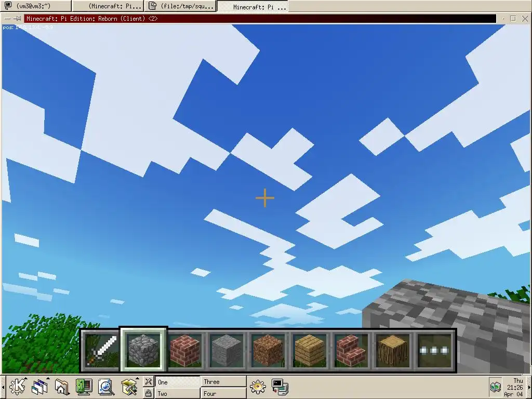Open the K application menu
The image size is (532, 399).
pos(17,387)
